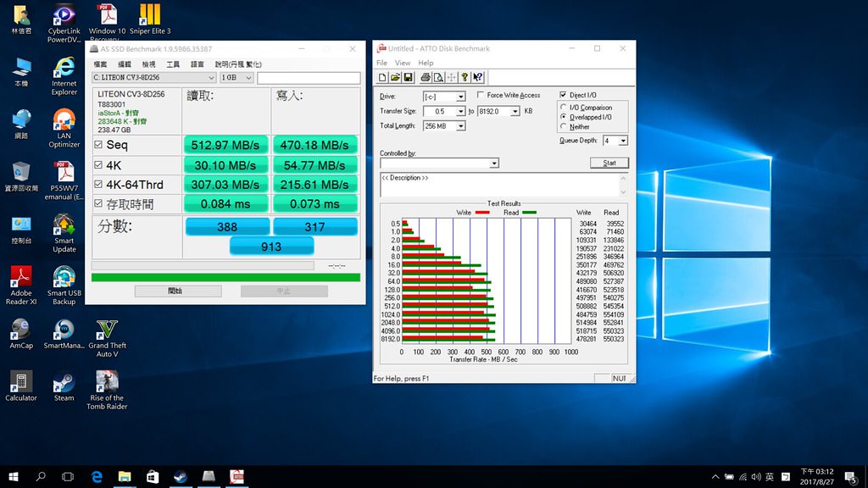Click the Edge browser taskbar icon

97,476
